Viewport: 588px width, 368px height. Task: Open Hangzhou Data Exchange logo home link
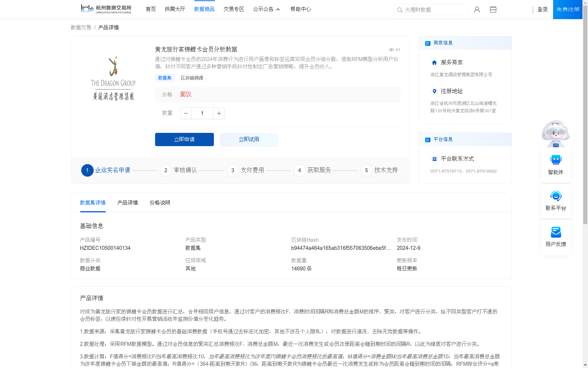[x=106, y=9]
